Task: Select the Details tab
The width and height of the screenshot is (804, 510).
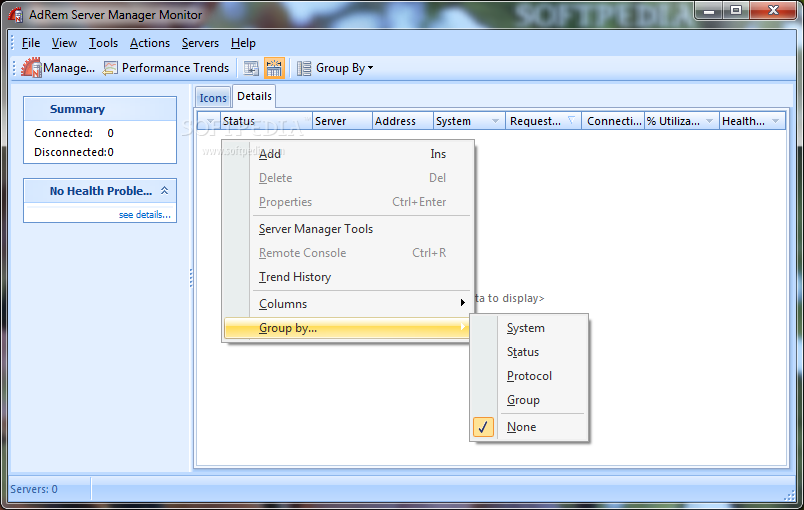Action: 254,96
